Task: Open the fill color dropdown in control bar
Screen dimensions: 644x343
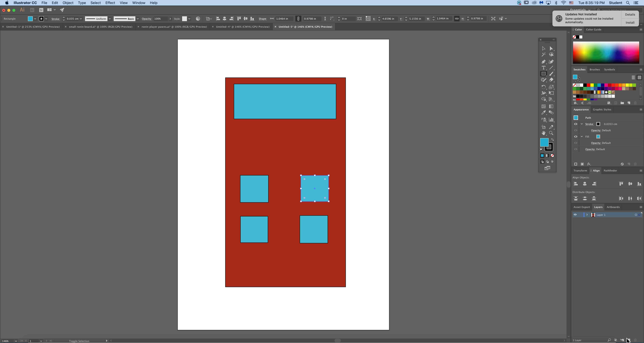Action: pyautogui.click(x=35, y=19)
